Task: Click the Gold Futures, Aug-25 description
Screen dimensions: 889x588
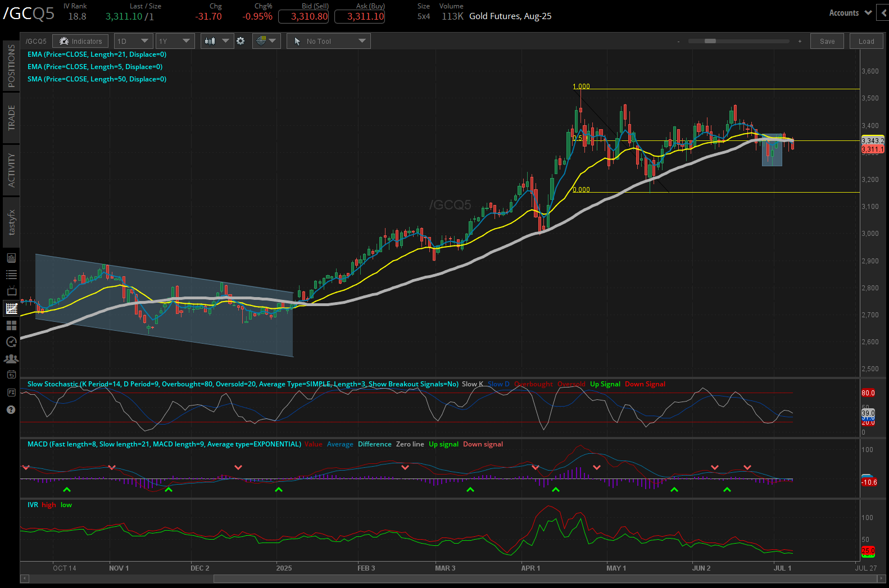Action: pyautogui.click(x=510, y=16)
